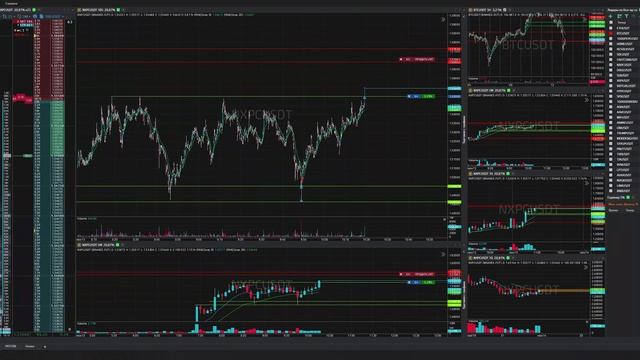This screenshot has width=640, height=360.
Task: Click green status icon in trades panel header
Action: pyautogui.click(x=629, y=198)
